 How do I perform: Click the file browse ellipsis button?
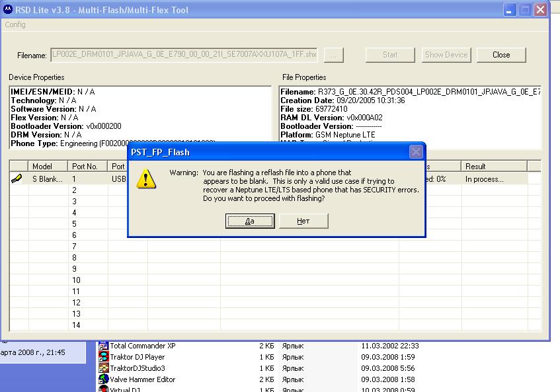pos(334,55)
